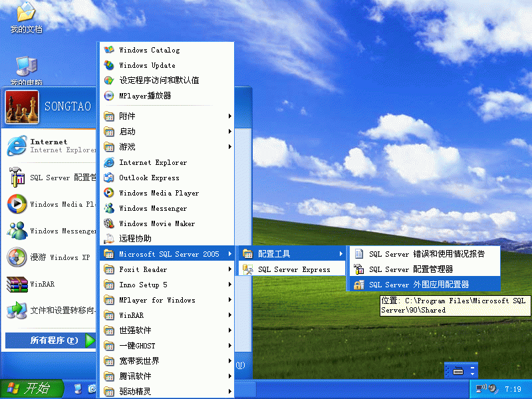The image size is (532, 399).
Task: Select Windows Messenger in the programs list
Action: pyautogui.click(x=167, y=208)
